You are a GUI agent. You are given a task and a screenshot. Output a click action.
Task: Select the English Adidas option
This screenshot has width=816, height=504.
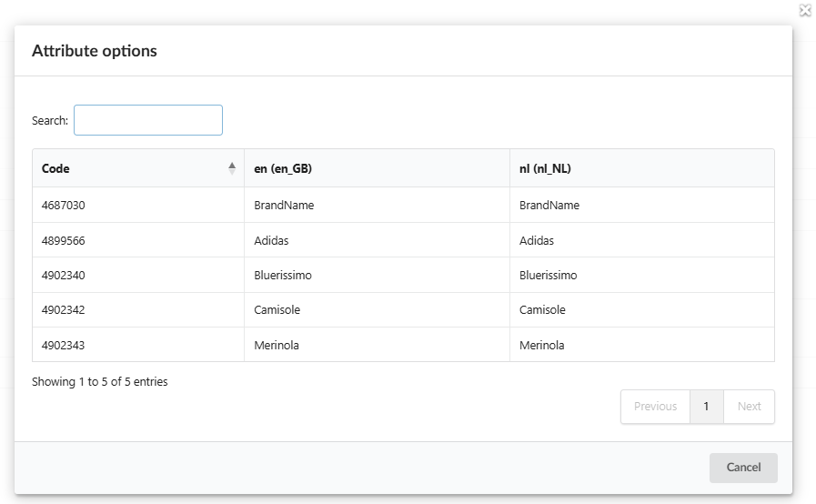[272, 241]
